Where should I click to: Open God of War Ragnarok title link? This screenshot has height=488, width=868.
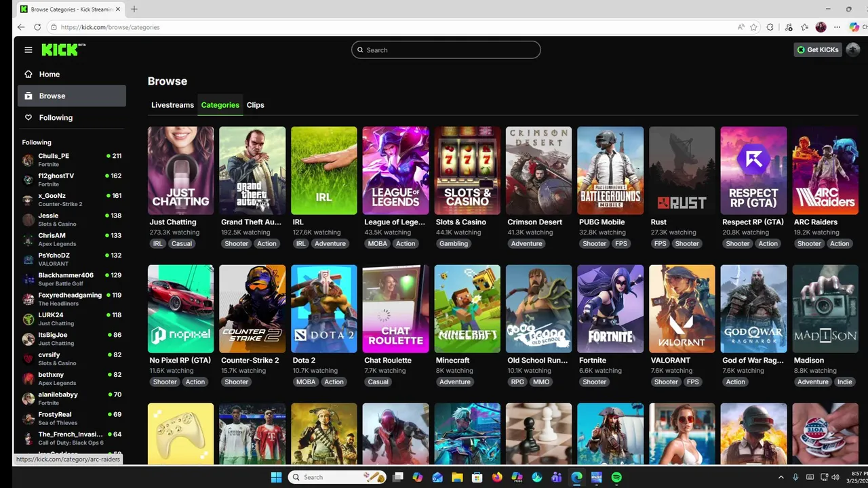[753, 360]
